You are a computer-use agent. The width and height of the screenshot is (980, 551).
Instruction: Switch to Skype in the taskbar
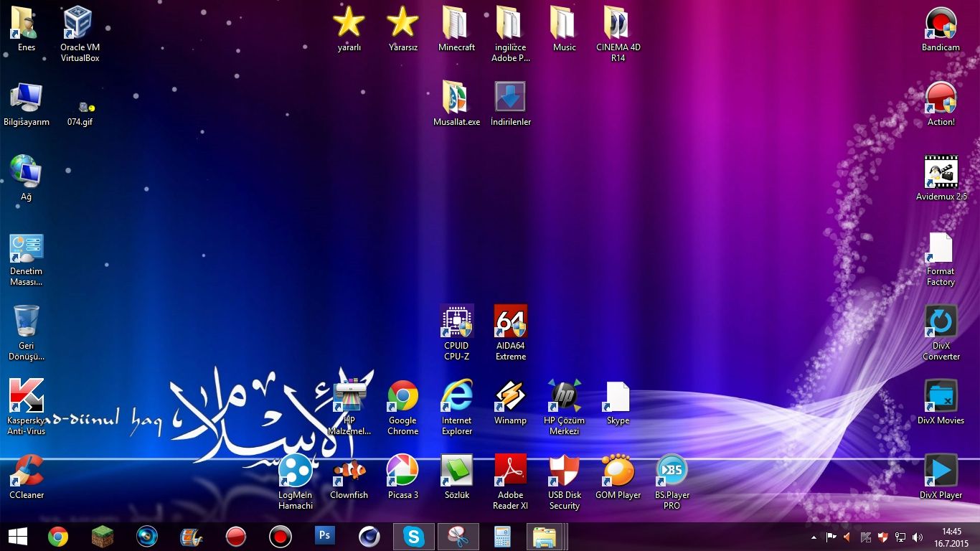pos(414,537)
